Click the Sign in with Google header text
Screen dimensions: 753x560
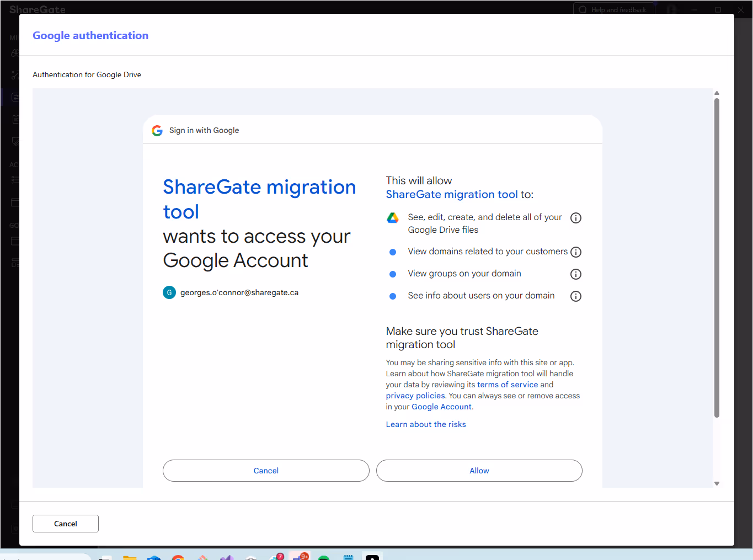point(204,130)
